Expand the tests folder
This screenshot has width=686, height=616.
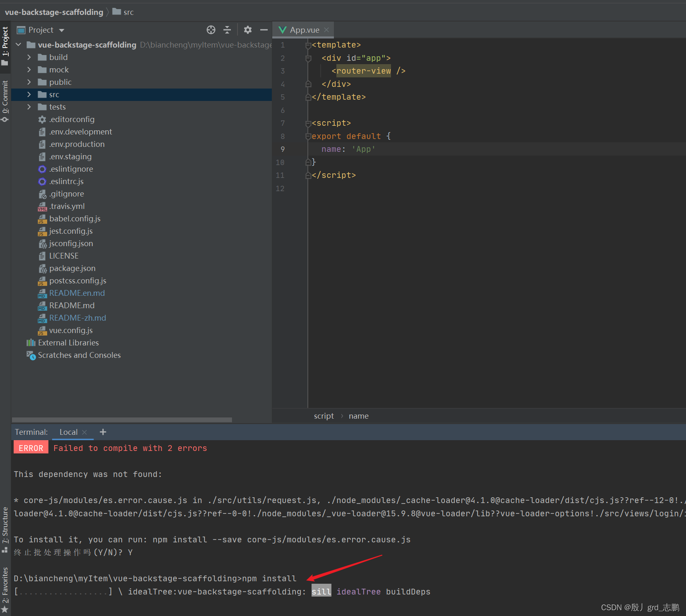pos(29,107)
